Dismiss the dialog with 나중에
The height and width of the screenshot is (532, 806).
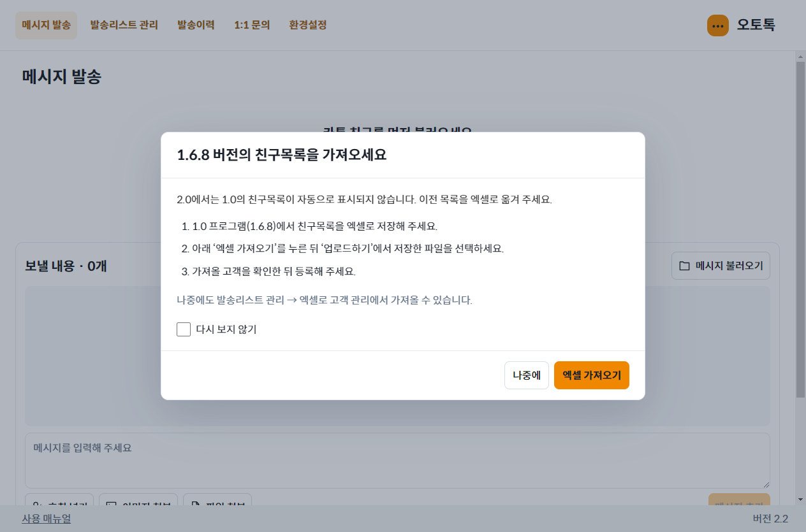tap(527, 375)
